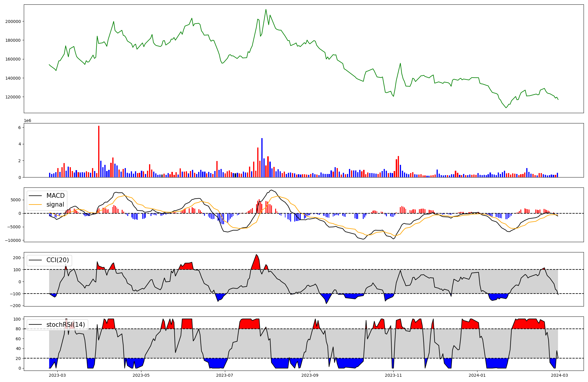Click the 200000 price axis tick label
This screenshot has height=382, width=588.
pos(13,21)
